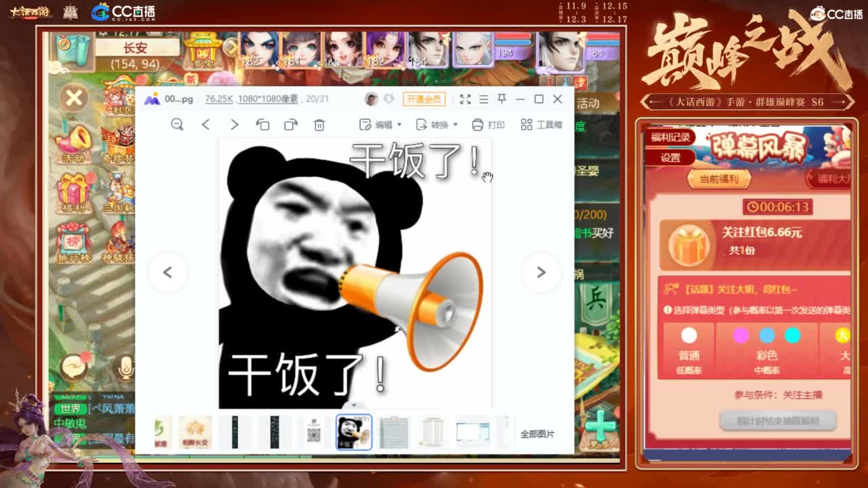Open 福利记录 welfare records
Viewport: 868px width, 488px height.
670,138
